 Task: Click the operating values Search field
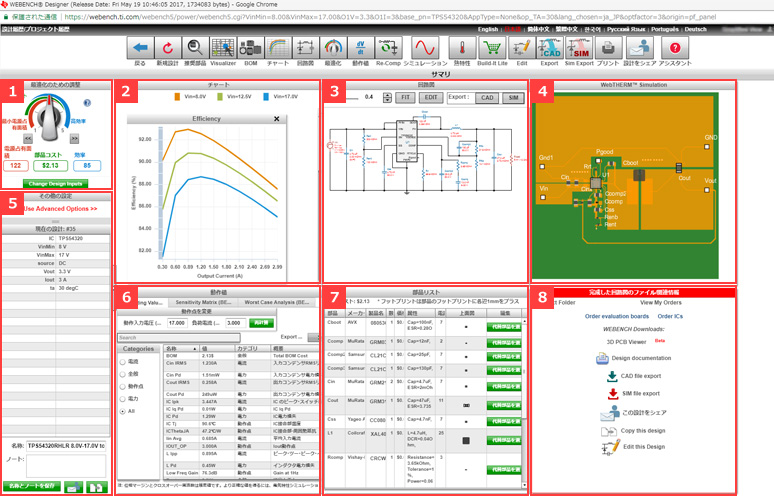point(179,338)
